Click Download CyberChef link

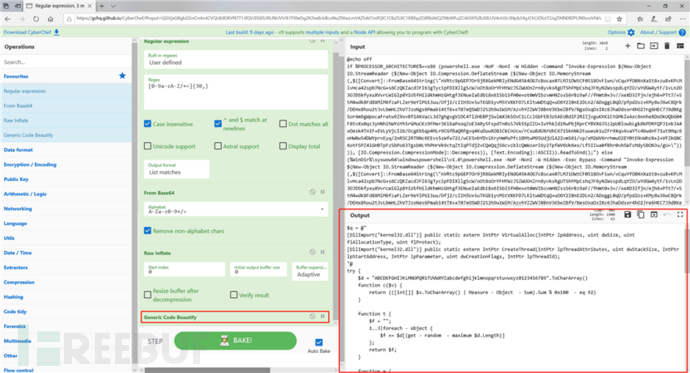(27, 32)
